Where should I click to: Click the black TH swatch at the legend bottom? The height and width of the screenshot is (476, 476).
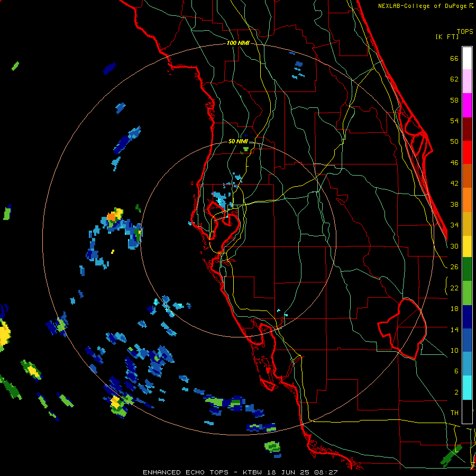[x=467, y=411]
